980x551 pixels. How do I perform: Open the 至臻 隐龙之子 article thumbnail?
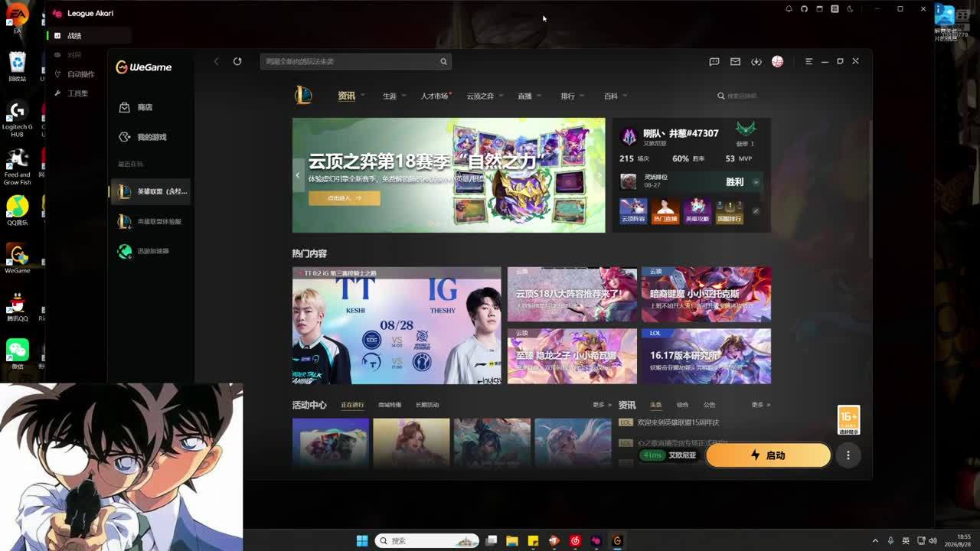(572, 357)
